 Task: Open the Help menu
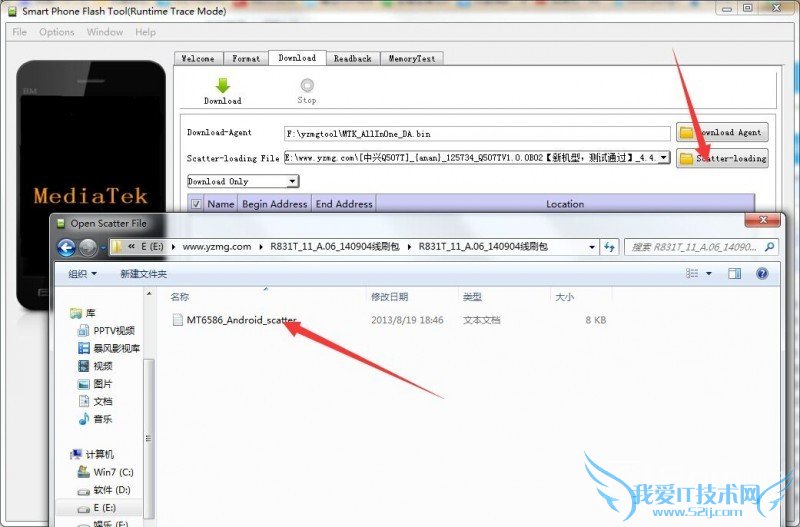145,32
